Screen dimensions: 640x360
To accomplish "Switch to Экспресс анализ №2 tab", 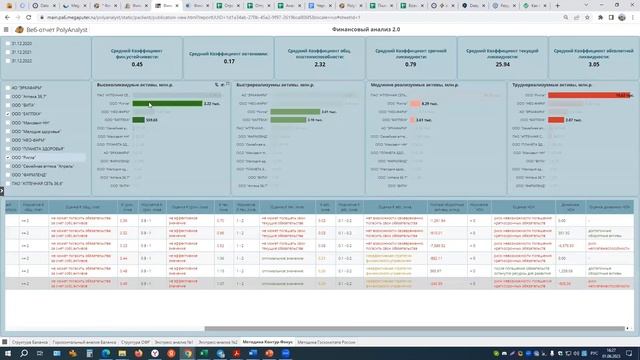I will pyautogui.click(x=218, y=342).
